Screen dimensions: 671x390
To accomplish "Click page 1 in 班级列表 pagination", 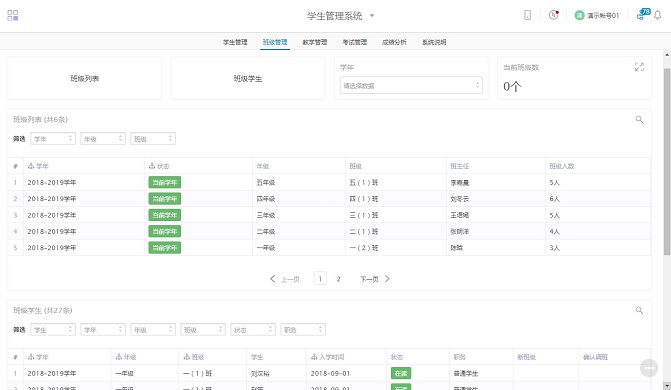I will coord(320,279).
